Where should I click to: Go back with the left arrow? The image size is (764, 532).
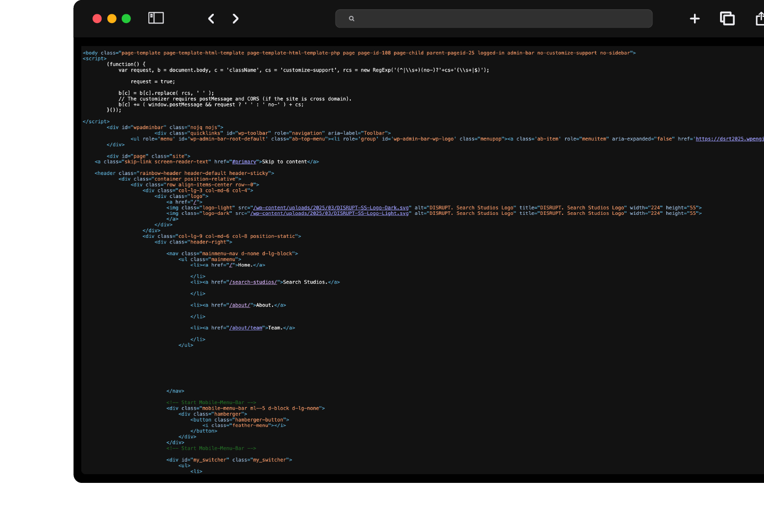[211, 18]
